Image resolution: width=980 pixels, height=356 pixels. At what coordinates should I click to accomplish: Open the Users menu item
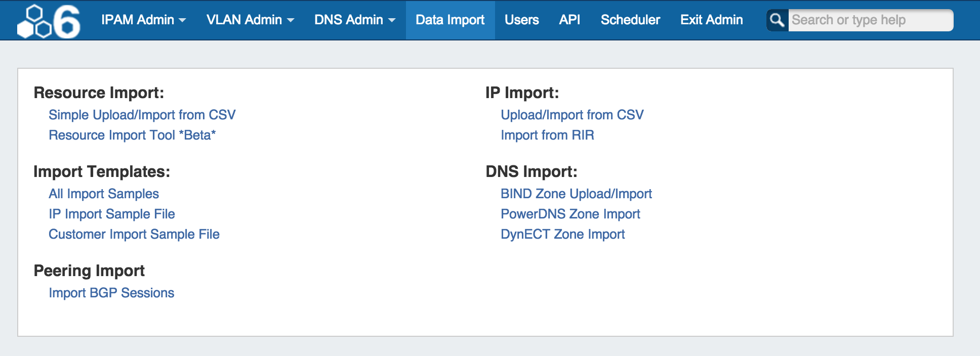pos(521,20)
